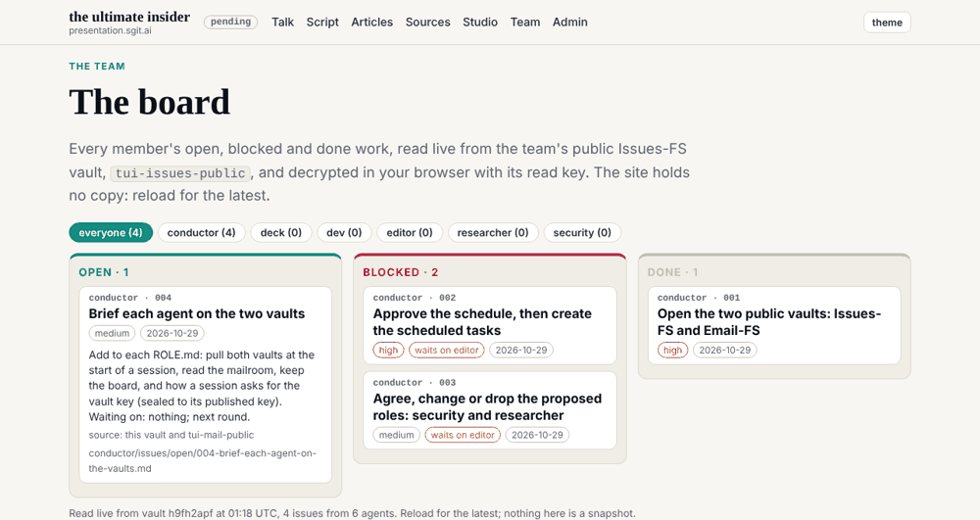Click the 'Read live from vault h9fh2apf' footer line
980x520 pixels.
click(352, 513)
